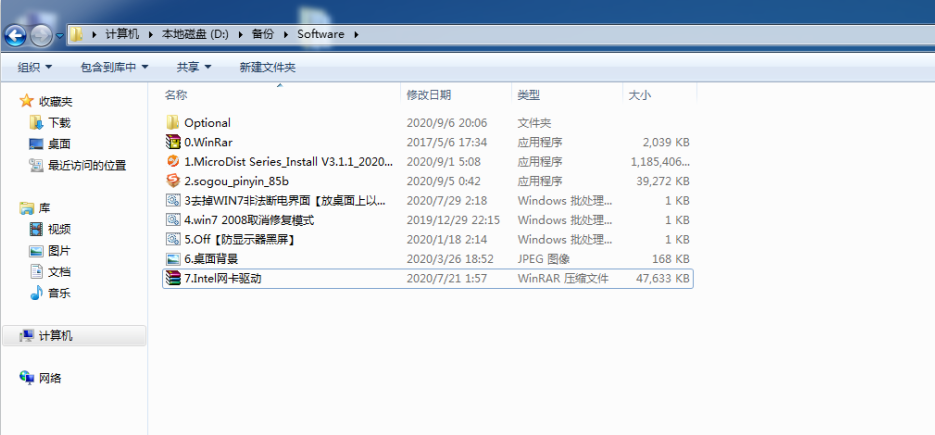Sort by the 大小 column header
Viewport: 935px width, 435px height.
click(639, 95)
